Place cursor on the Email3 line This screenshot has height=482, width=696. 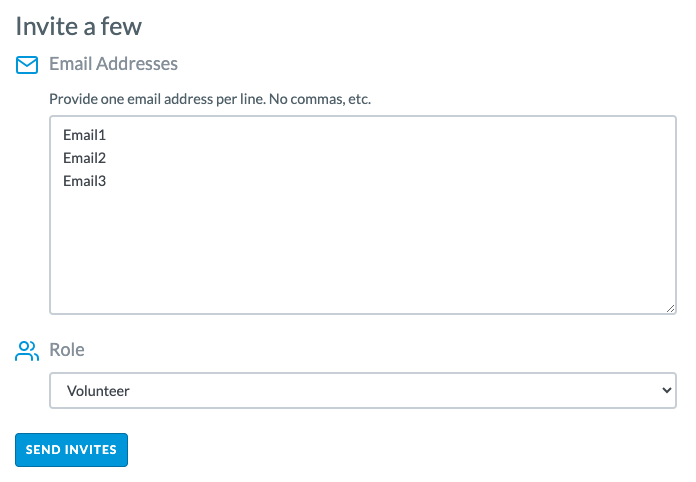click(84, 181)
